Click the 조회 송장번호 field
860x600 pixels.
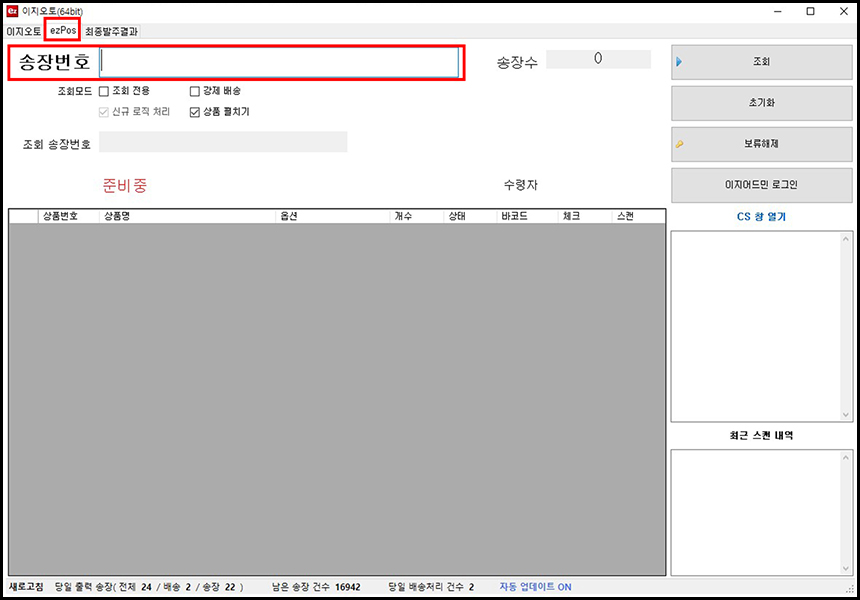(x=223, y=142)
